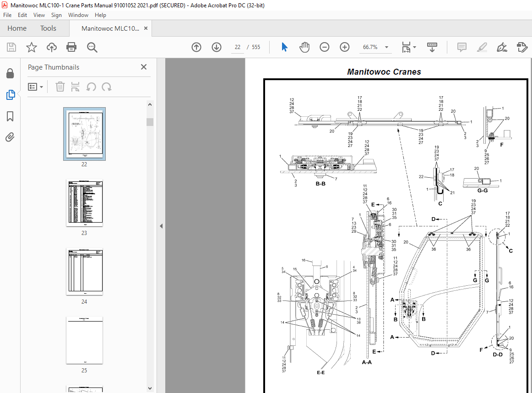
Task: Select page 22 thumbnail
Action: point(85,134)
